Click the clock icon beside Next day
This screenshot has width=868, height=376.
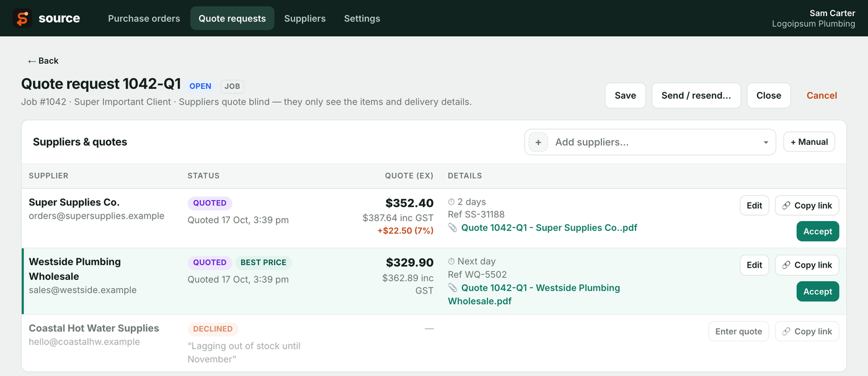coord(451,261)
